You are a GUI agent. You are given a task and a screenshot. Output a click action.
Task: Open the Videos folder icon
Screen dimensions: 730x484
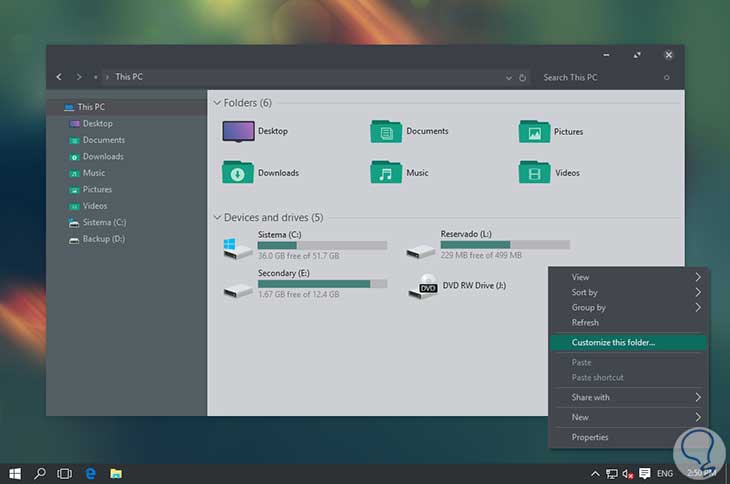pyautogui.click(x=534, y=172)
